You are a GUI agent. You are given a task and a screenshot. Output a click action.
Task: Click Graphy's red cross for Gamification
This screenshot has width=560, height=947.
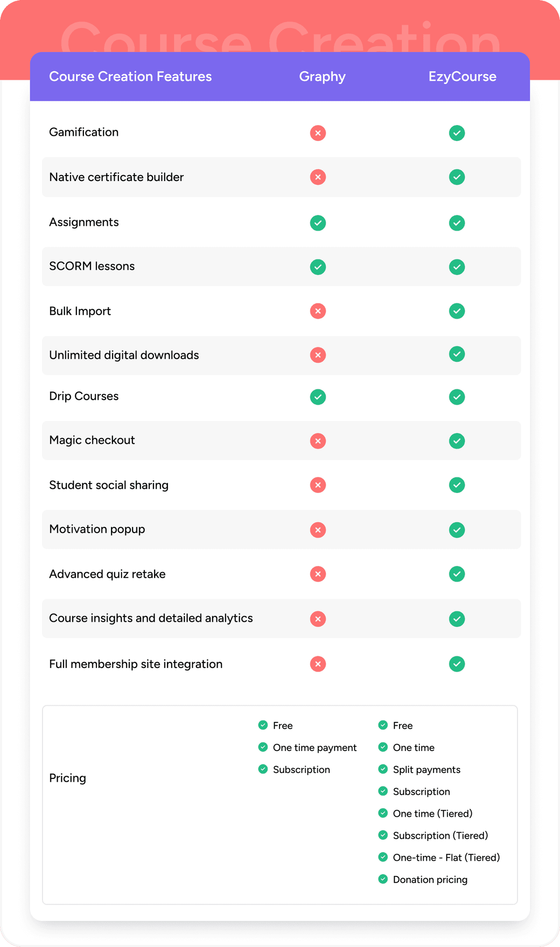[x=318, y=133]
